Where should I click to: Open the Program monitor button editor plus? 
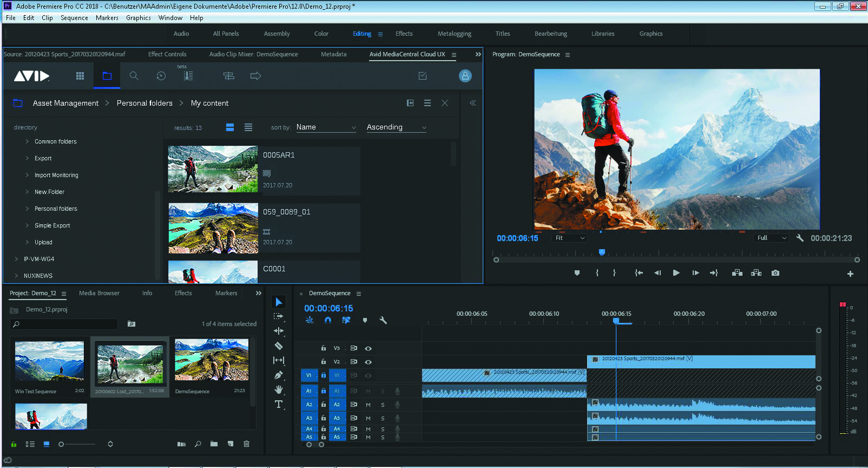click(x=850, y=274)
